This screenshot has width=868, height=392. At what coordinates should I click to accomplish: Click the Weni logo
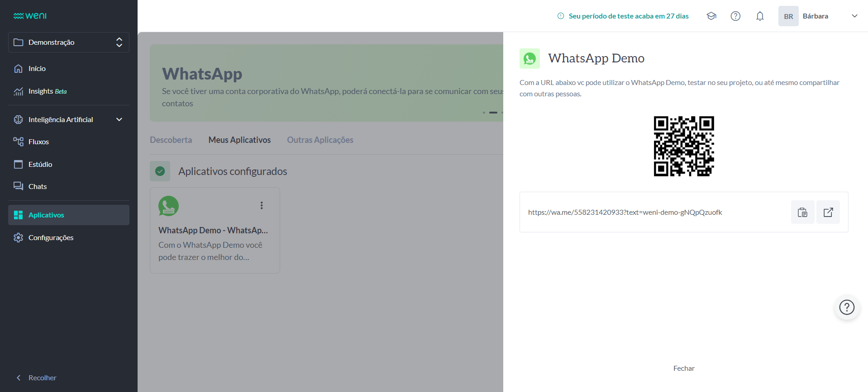(x=30, y=16)
